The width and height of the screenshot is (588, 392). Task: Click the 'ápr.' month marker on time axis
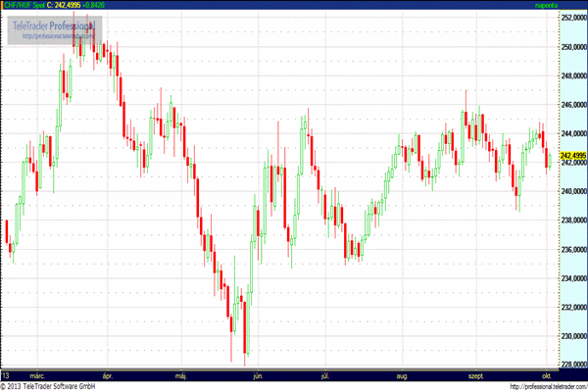(x=108, y=375)
